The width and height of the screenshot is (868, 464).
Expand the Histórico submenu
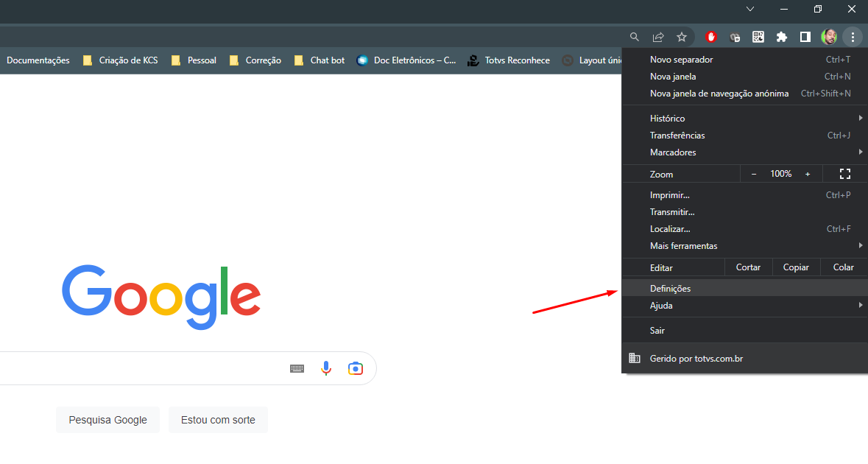744,118
